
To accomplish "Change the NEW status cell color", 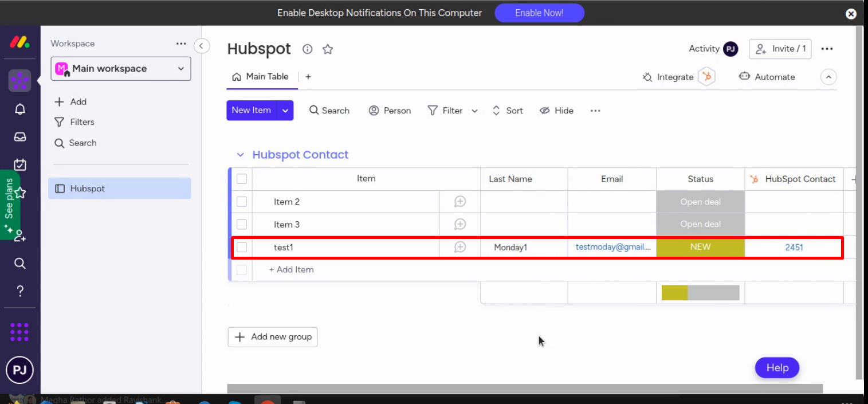I will click(701, 247).
